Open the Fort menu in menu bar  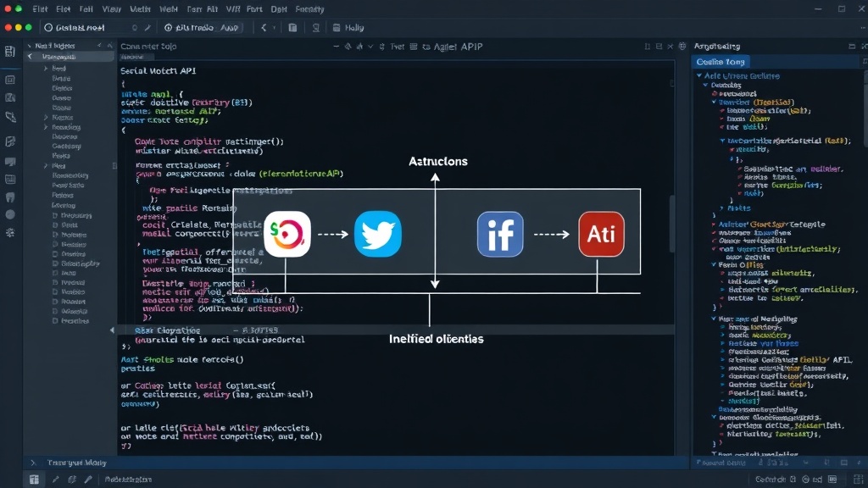click(x=254, y=9)
